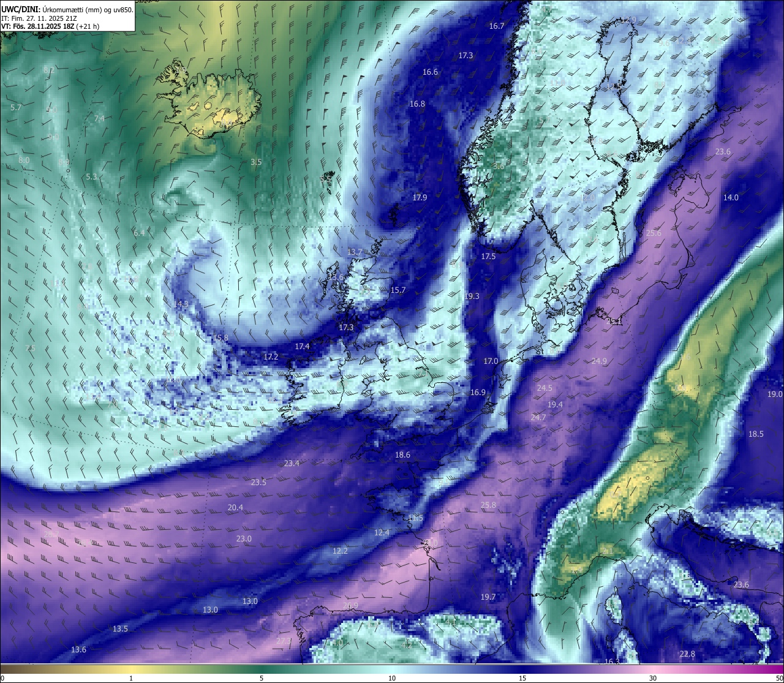
Task: Click the 24.7 value label
Action: [x=538, y=418]
